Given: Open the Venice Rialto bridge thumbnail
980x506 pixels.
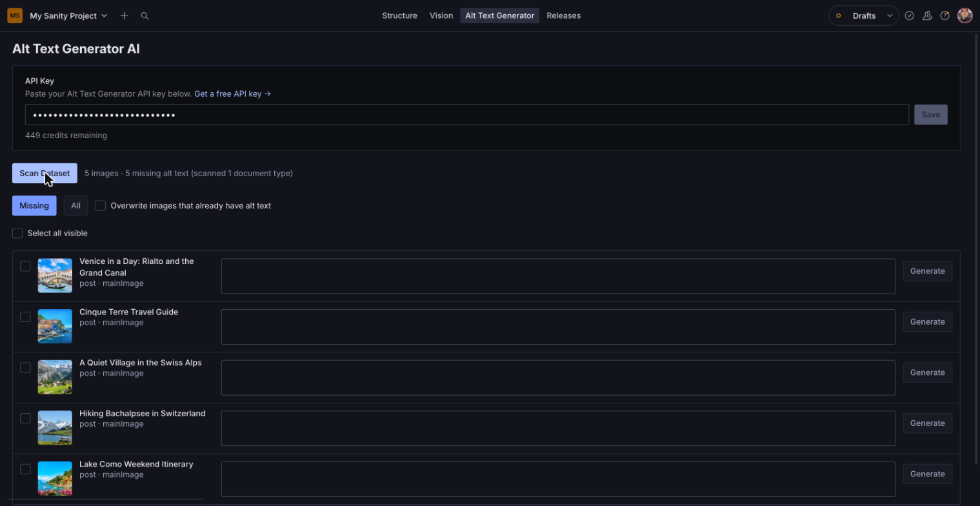Looking at the screenshot, I should click(55, 276).
